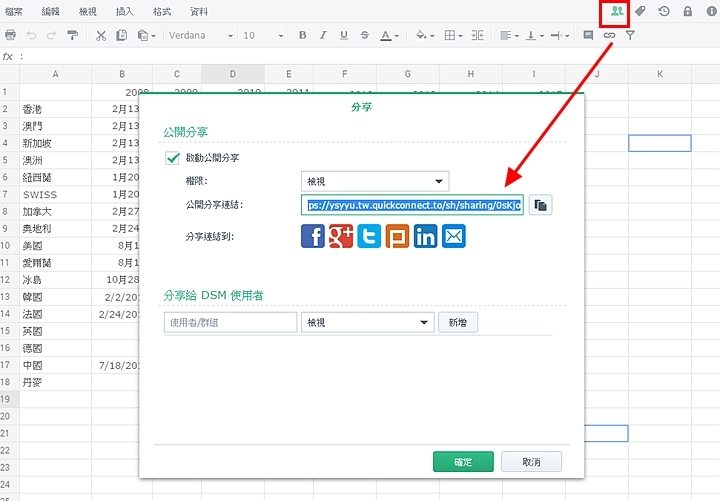This screenshot has width=720, height=501.
Task: Toggle bold formatting
Action: click(303, 35)
